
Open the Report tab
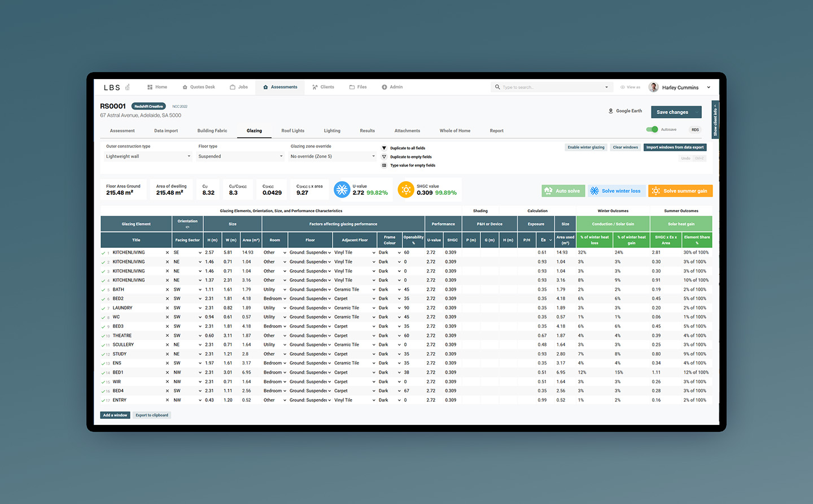[x=497, y=130]
